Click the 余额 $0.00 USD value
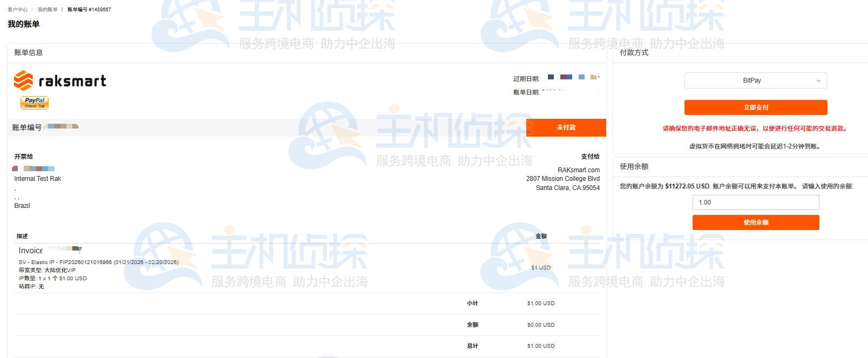Viewport: 868px width, 358px height. [x=541, y=325]
